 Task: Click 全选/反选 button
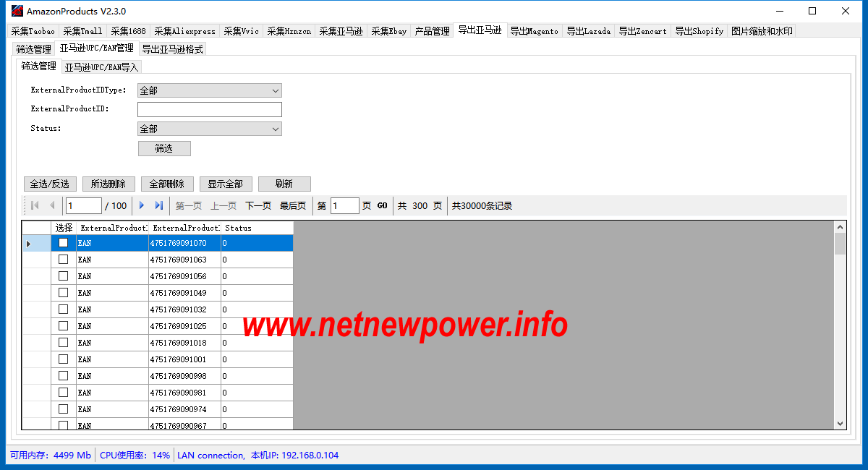[49, 184]
